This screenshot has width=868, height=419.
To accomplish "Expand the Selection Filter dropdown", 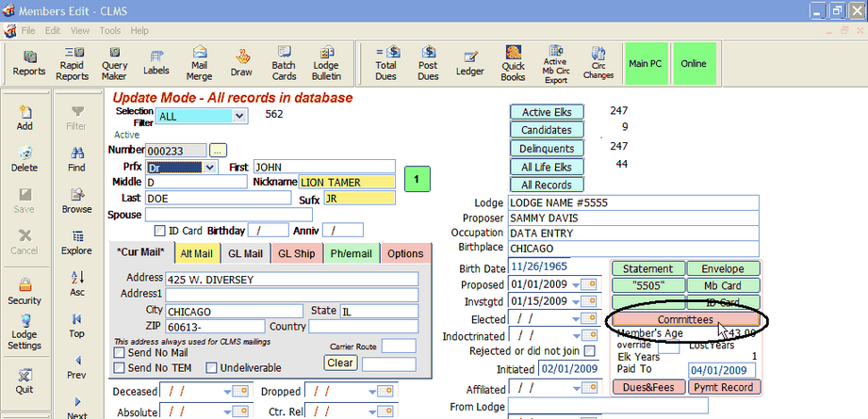I will 239,116.
